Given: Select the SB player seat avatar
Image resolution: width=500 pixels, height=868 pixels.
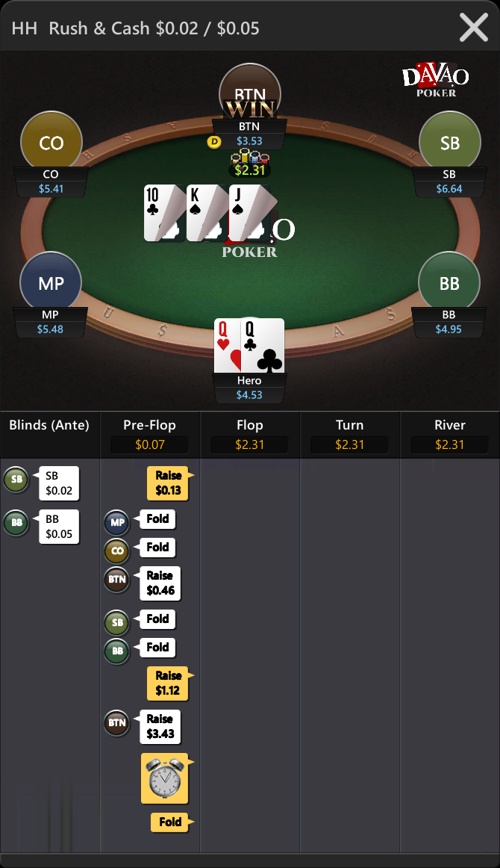Looking at the screenshot, I should [x=450, y=142].
